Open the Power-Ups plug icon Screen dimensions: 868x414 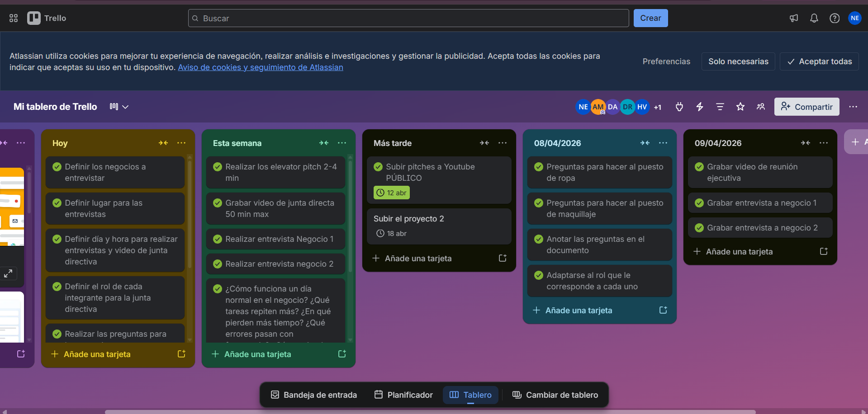click(679, 107)
